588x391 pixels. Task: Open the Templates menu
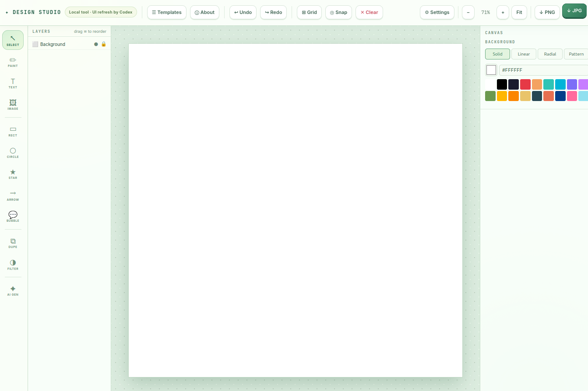(x=167, y=12)
